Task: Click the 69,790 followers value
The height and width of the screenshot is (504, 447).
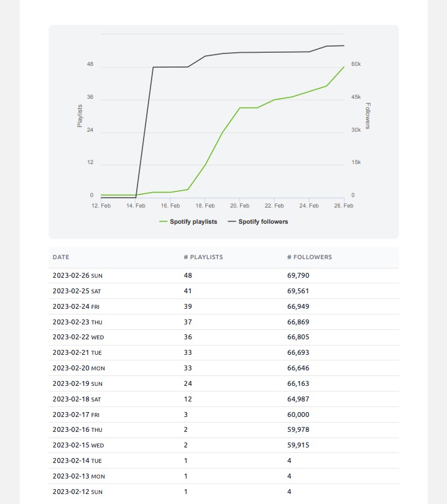Action: point(298,275)
